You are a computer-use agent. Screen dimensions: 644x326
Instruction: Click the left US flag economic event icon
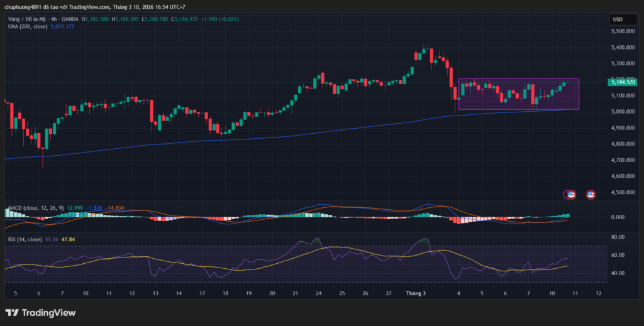[570, 195]
